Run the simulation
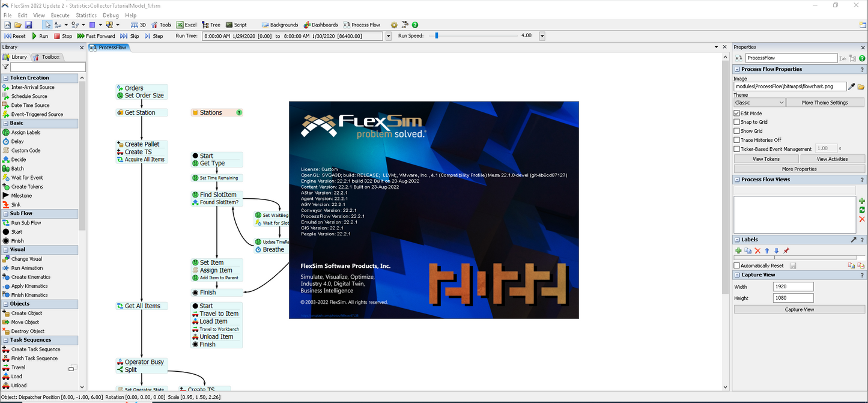This screenshot has height=403, width=868. 40,36
